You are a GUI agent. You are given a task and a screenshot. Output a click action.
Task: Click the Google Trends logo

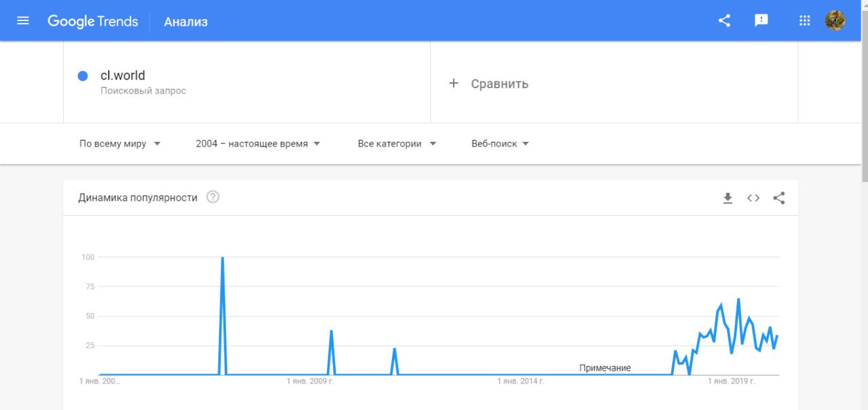(93, 21)
